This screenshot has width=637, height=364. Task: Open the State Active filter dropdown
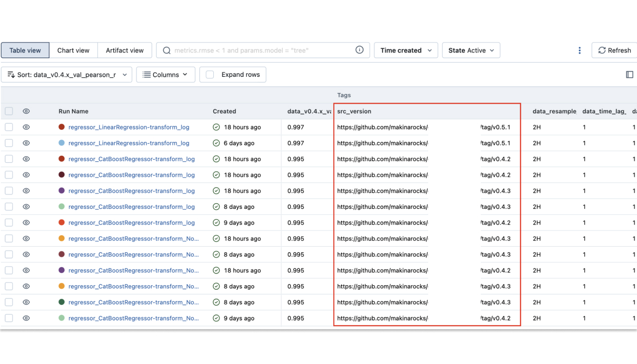[471, 51]
